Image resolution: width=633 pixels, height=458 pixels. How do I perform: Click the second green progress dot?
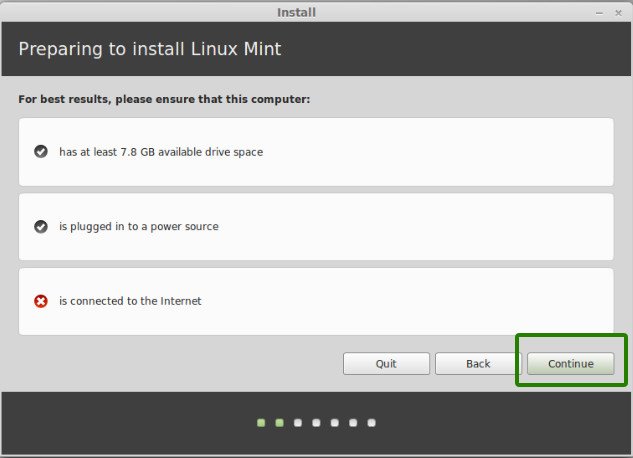pos(279,423)
